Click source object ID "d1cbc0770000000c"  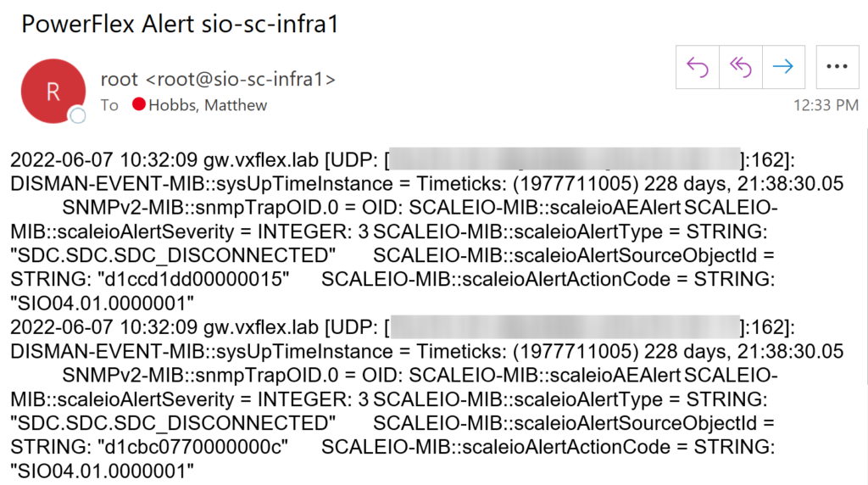click(192, 447)
